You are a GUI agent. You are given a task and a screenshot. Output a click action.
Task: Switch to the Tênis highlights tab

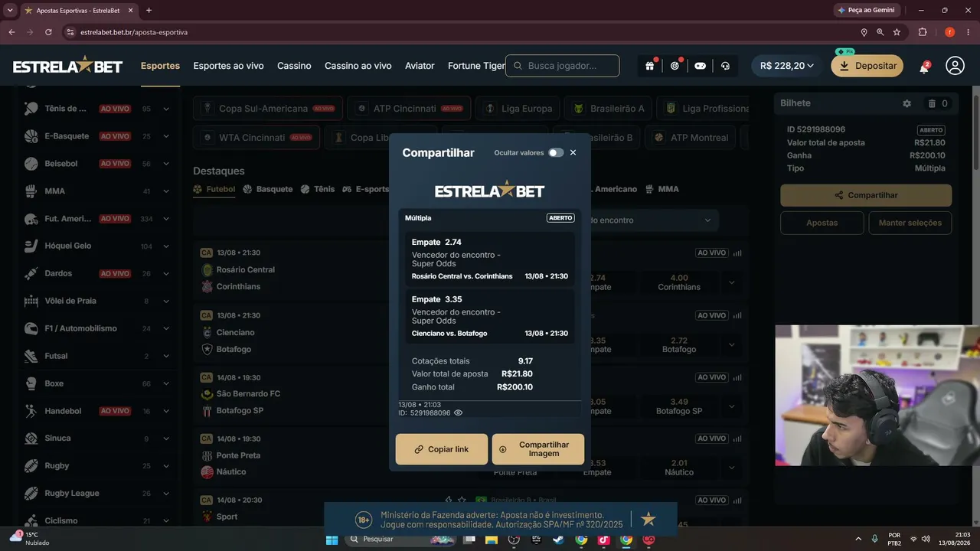318,189
